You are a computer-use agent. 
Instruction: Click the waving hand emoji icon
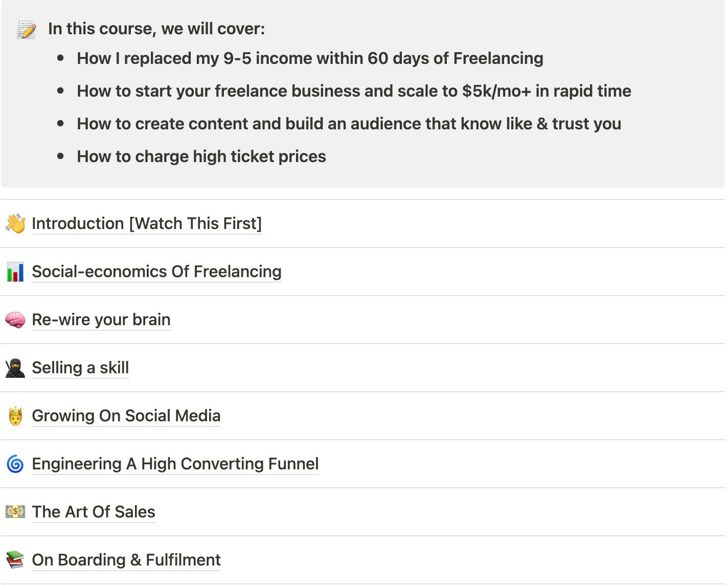tap(15, 223)
